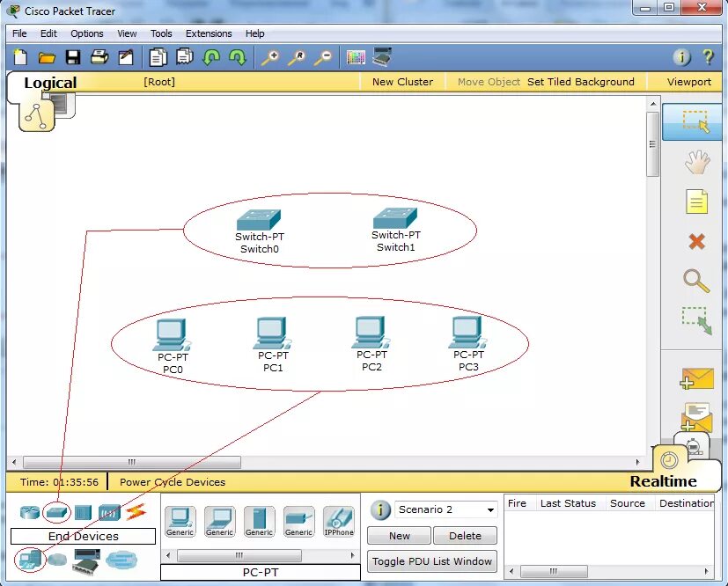Switch to Realtime mode tab

click(x=663, y=481)
